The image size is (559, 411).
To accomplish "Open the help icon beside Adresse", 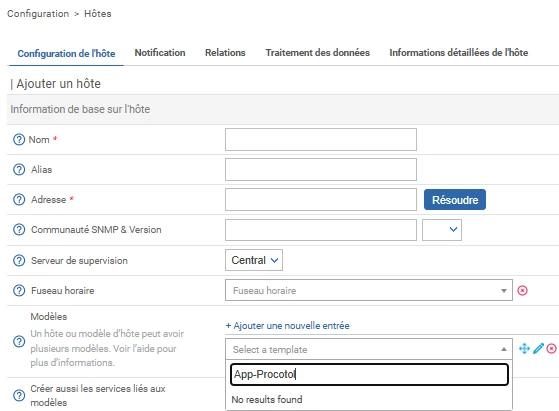I will [19, 199].
